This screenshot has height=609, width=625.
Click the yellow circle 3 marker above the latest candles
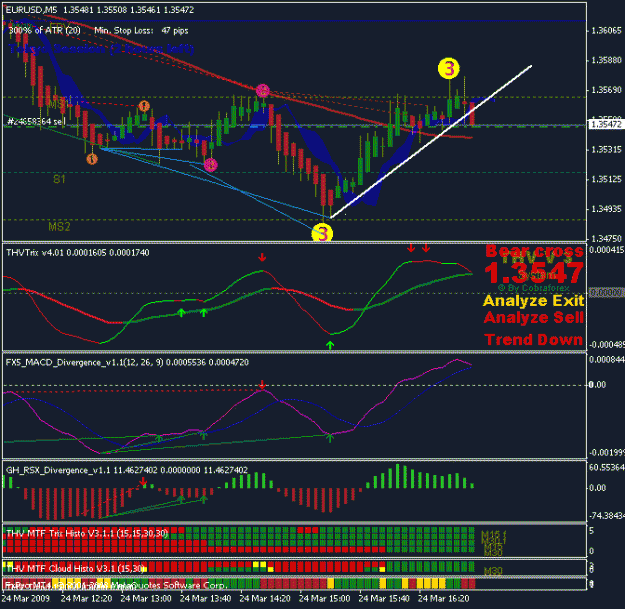(x=449, y=69)
